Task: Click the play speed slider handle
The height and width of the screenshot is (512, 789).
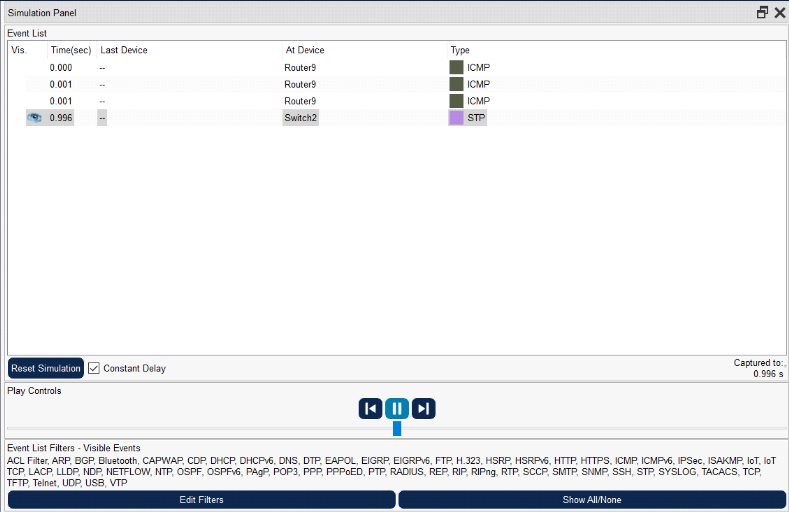Action: coord(397,429)
